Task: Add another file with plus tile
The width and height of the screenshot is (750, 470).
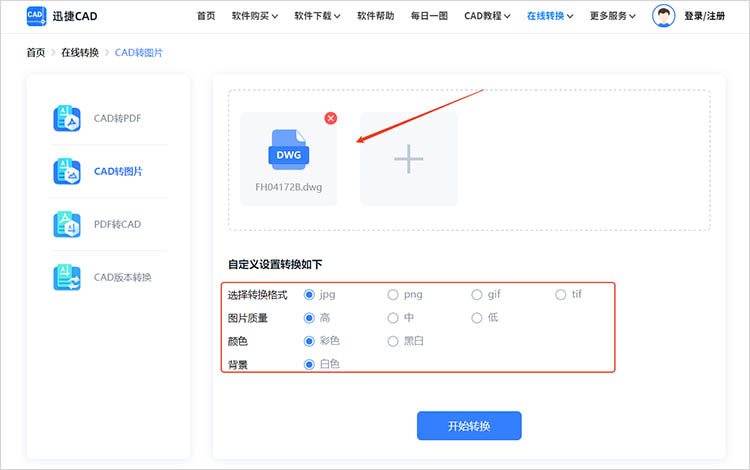Action: coord(409,159)
